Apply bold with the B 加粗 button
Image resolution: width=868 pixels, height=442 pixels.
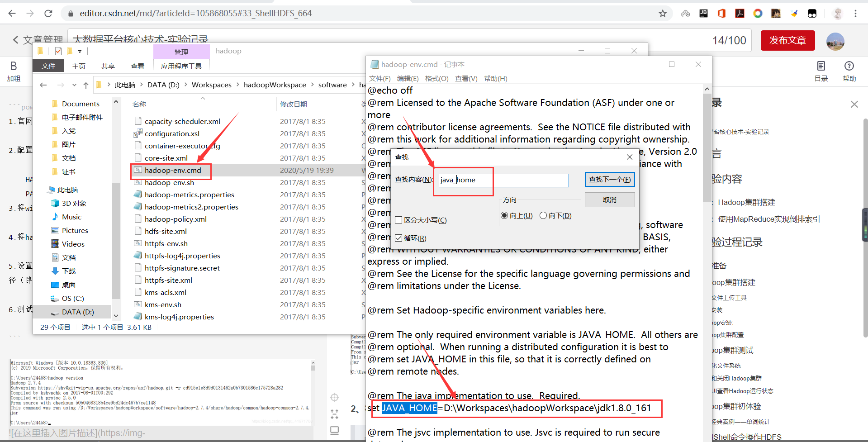[14, 71]
